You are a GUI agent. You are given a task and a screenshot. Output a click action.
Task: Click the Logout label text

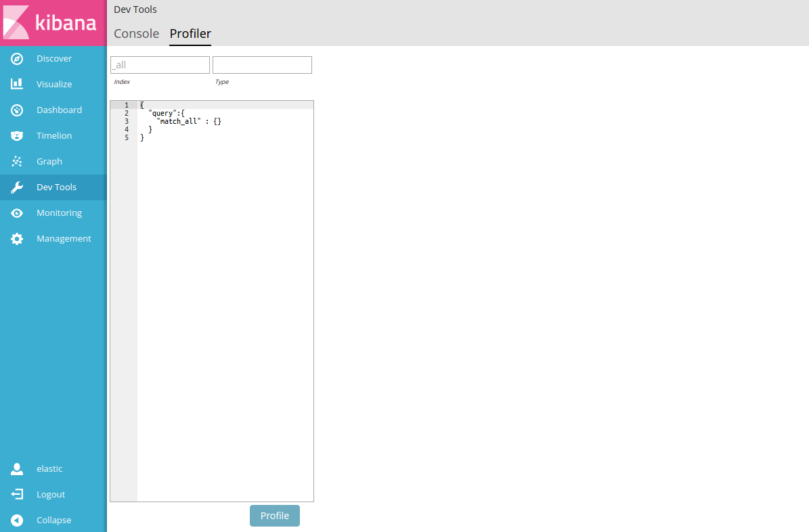51,494
